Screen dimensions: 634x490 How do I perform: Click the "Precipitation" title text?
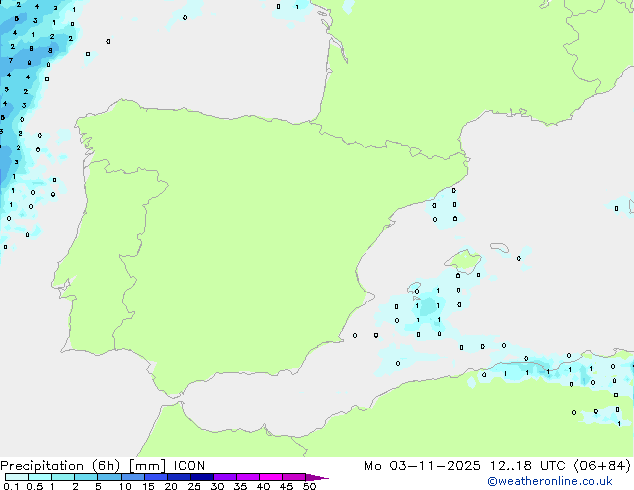pyautogui.click(x=42, y=466)
